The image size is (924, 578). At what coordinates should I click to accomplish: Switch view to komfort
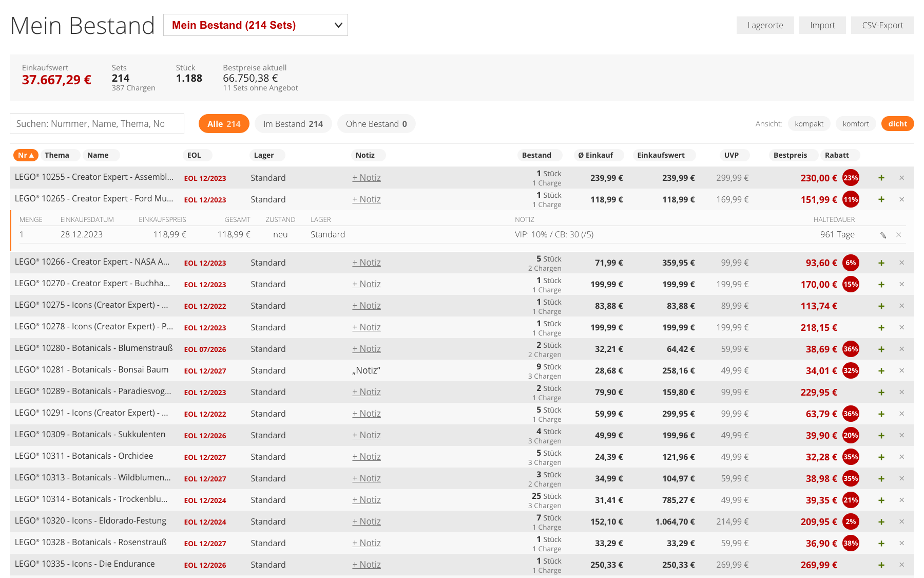[856, 124]
